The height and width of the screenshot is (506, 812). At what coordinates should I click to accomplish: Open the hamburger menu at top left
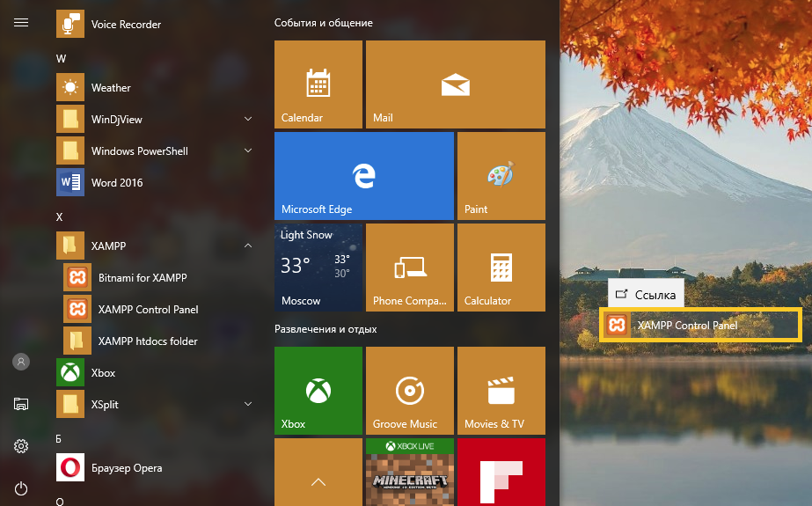[x=21, y=23]
